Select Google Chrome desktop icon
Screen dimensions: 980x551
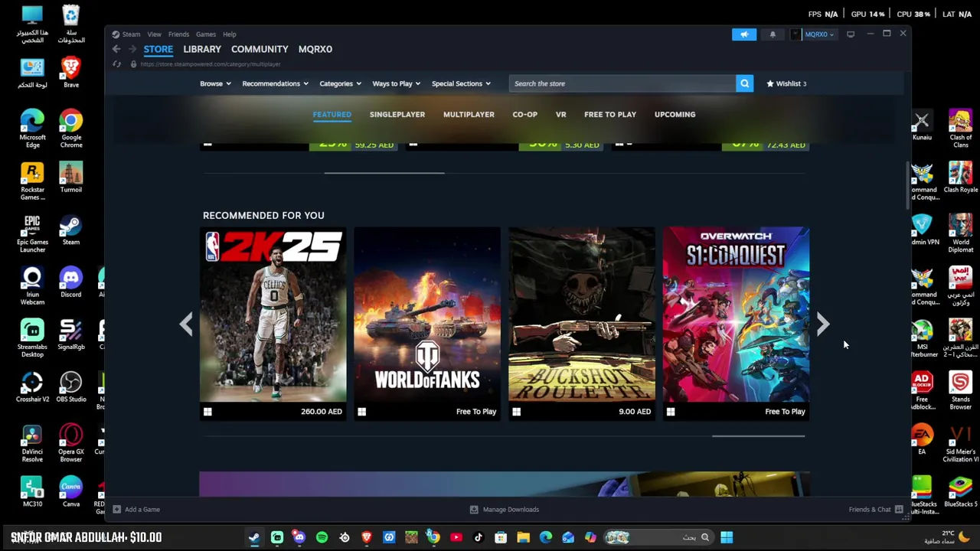pyautogui.click(x=70, y=129)
